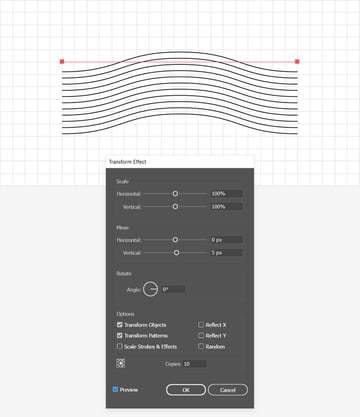Focus the Scale Vertical 100% field
This screenshot has width=360, height=417.
[226, 207]
